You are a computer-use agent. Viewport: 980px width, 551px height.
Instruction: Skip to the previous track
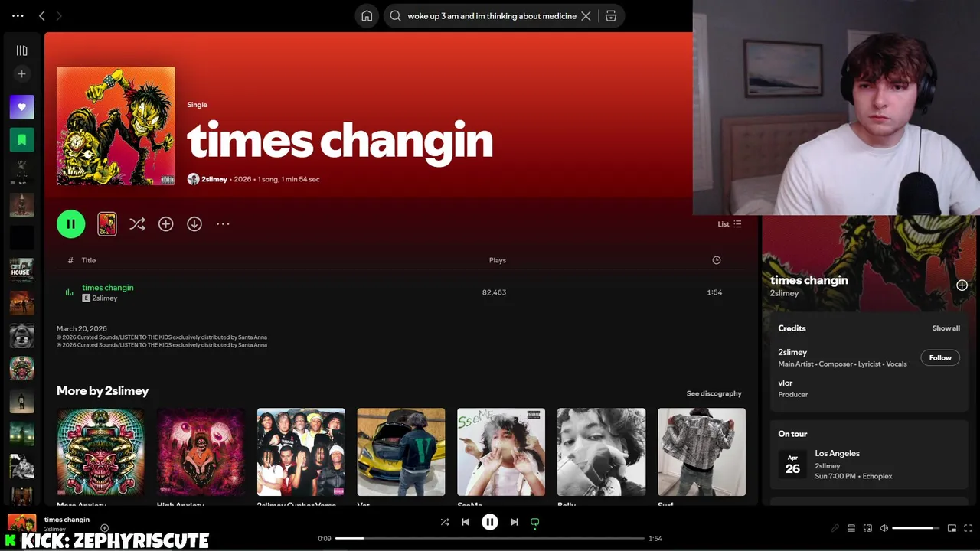(465, 522)
